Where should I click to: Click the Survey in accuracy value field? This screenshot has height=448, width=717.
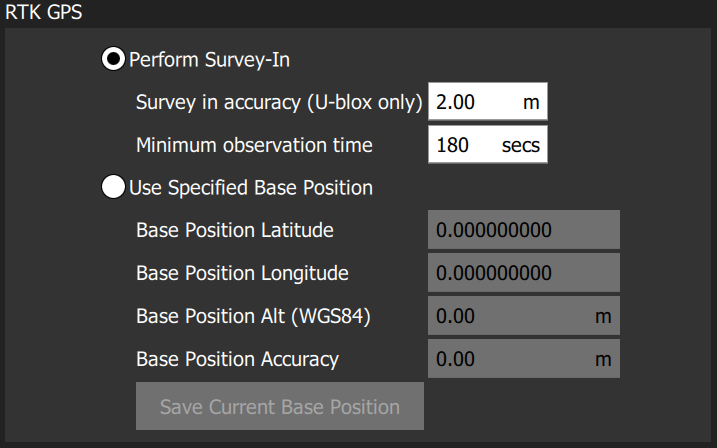pos(487,101)
